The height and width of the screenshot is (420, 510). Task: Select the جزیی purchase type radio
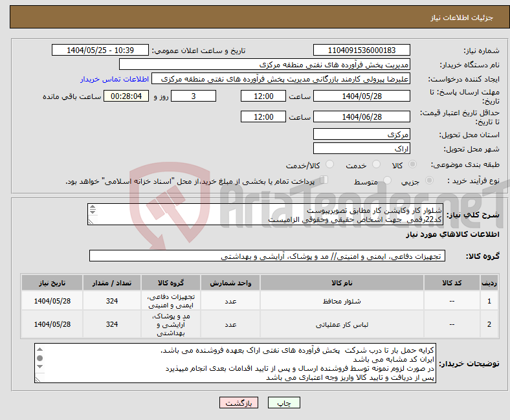point(429,181)
